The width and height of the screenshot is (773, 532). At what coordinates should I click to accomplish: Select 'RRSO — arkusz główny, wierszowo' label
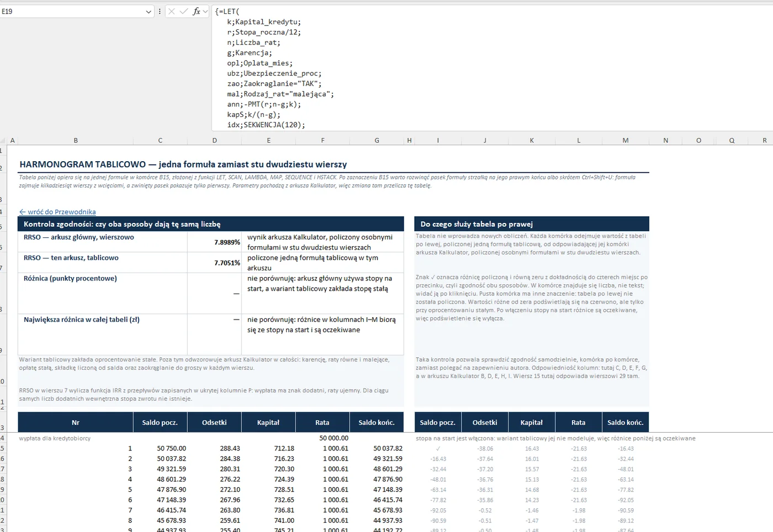tap(103, 242)
